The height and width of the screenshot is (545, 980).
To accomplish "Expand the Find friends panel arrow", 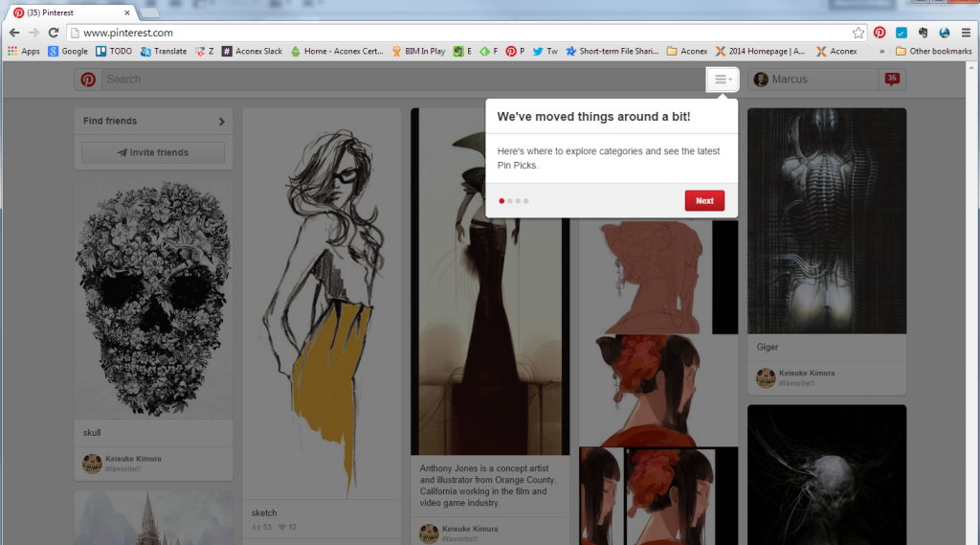I will coord(221,122).
